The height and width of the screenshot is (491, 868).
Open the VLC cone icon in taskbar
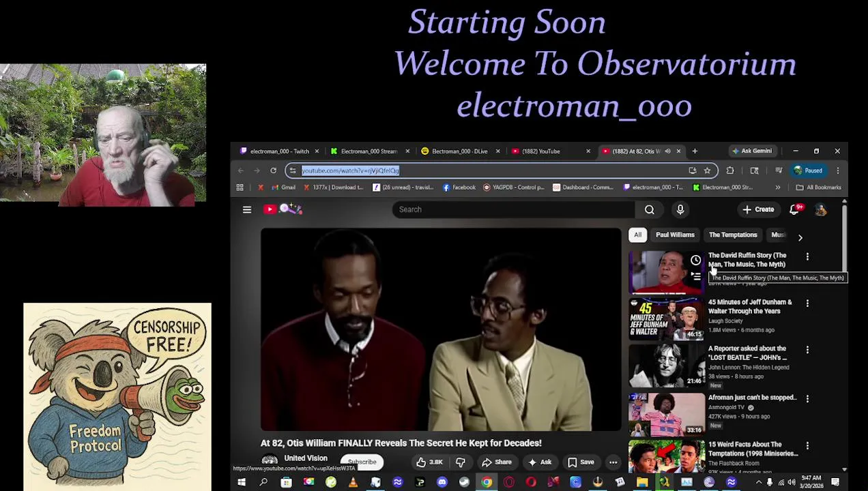point(353,483)
